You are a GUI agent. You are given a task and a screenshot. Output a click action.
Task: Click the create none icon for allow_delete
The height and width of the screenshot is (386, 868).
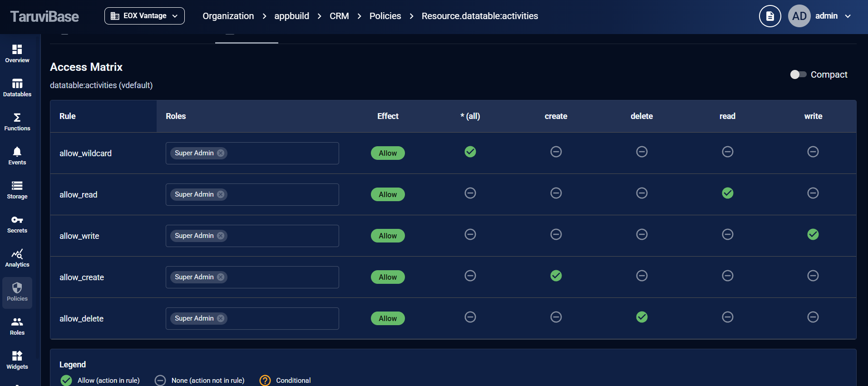[x=556, y=317]
